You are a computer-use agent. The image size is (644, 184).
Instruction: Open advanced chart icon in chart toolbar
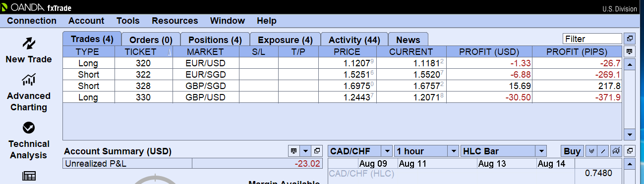616,151
